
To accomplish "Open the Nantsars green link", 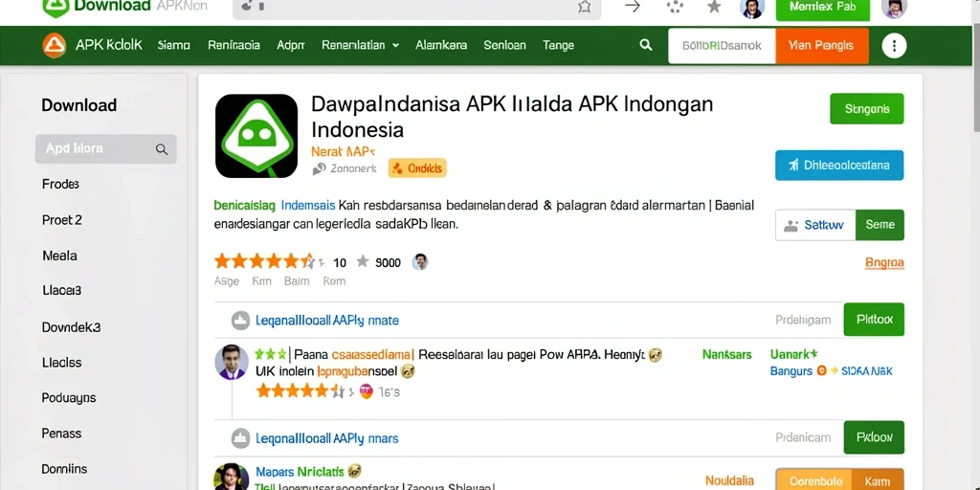I will (x=727, y=355).
